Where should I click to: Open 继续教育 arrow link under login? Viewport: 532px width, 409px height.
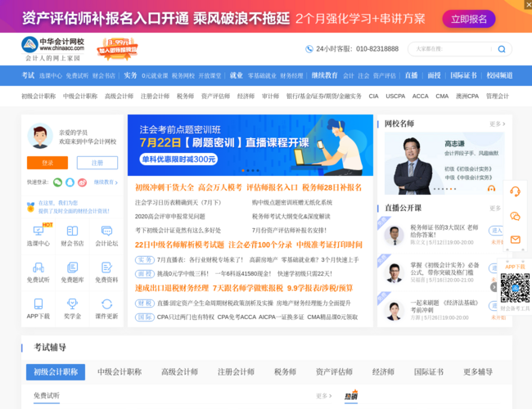(x=106, y=182)
